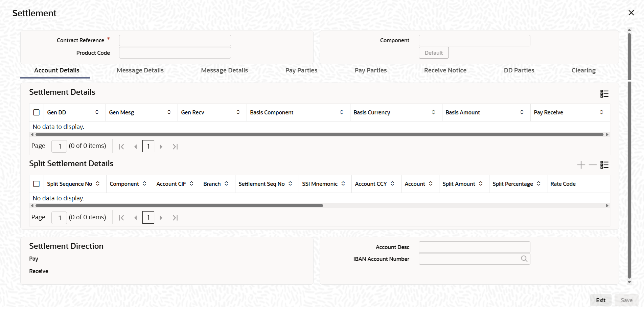
Task: Remove a row from Split Settlement Details
Action: (593, 165)
